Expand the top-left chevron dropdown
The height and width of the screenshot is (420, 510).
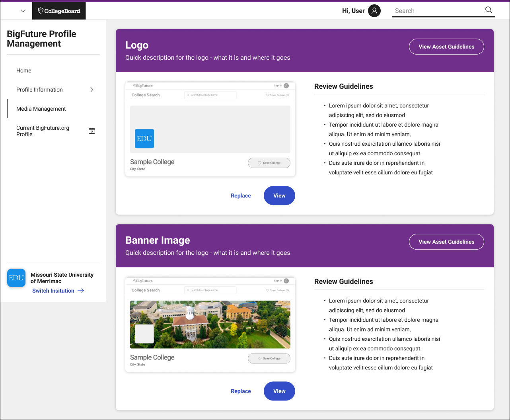click(x=23, y=11)
